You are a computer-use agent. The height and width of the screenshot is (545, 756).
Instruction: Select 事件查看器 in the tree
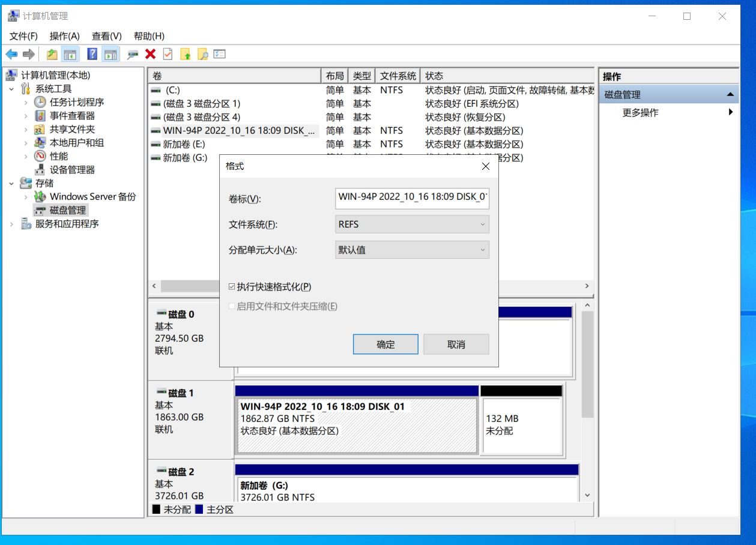72,116
